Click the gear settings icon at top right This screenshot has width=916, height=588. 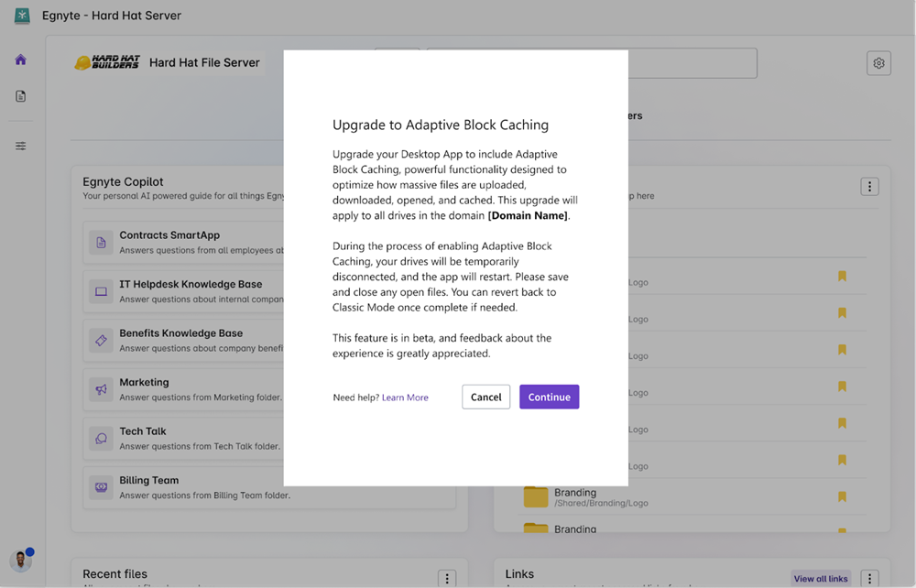[878, 63]
